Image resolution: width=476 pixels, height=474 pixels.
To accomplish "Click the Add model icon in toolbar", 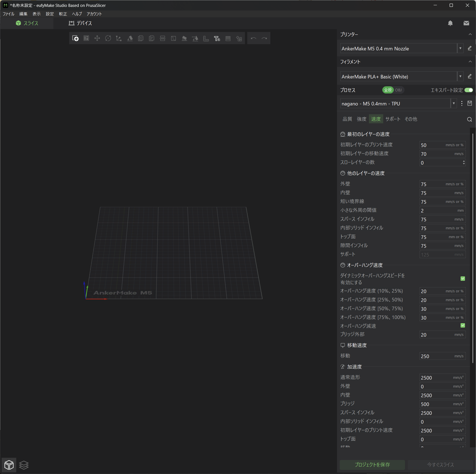I will 75,39.
